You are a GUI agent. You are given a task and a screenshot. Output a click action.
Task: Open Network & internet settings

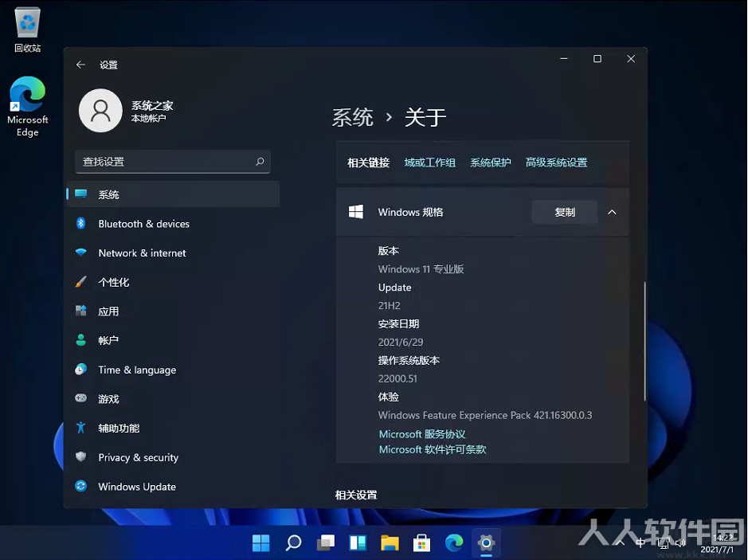tap(173, 253)
